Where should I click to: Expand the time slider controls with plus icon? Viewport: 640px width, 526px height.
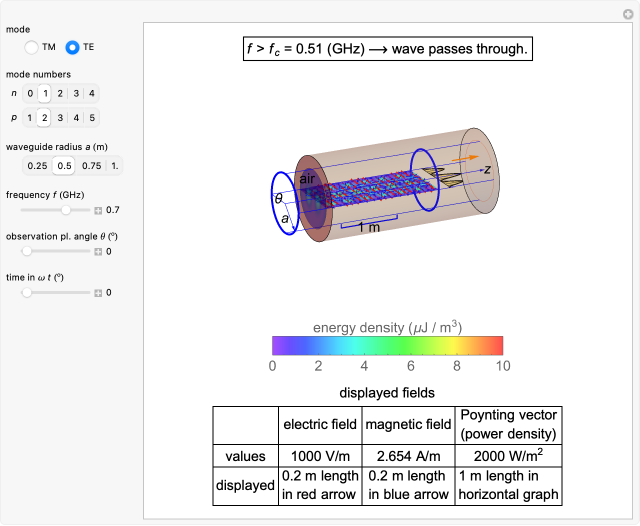98,292
